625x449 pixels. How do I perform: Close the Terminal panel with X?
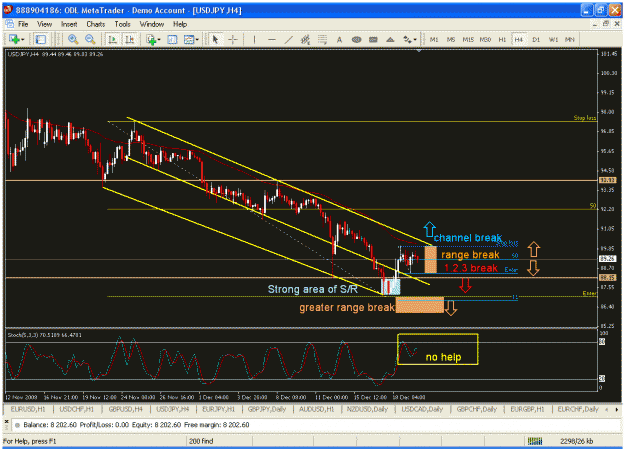[6, 421]
